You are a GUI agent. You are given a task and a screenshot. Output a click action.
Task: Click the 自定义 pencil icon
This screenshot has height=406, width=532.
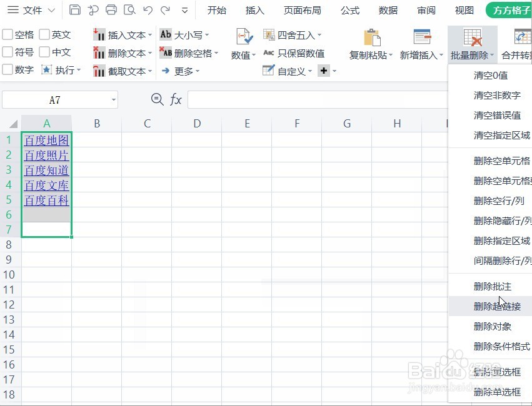[x=268, y=71]
